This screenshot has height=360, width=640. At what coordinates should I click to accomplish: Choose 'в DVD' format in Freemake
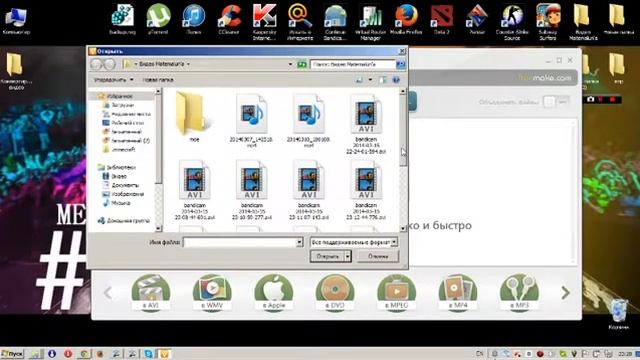tap(335, 293)
